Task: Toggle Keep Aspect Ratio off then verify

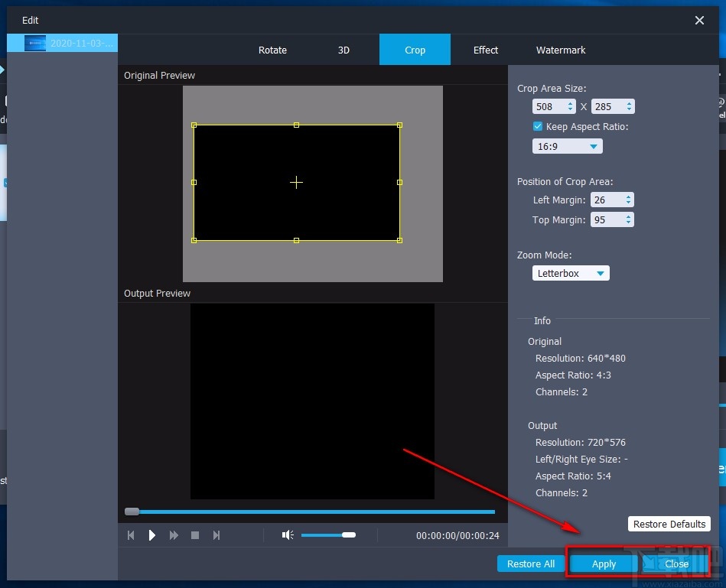Action: 538,126
